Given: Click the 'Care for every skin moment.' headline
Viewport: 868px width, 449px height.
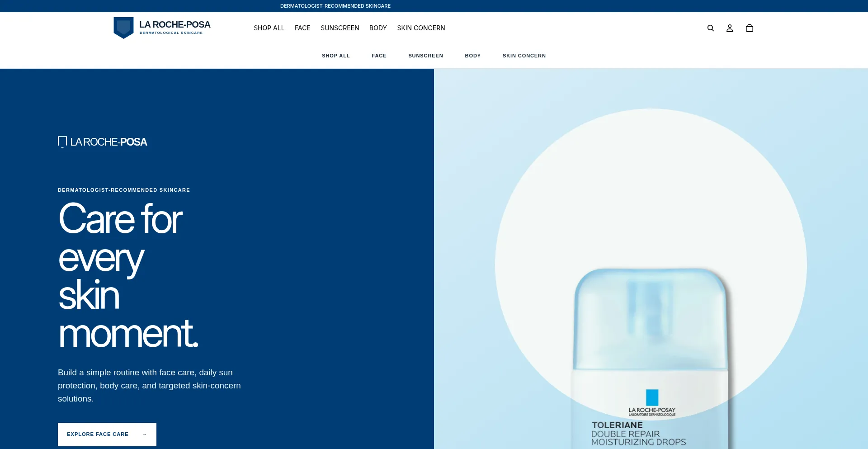Looking at the screenshot, I should pos(128,276).
